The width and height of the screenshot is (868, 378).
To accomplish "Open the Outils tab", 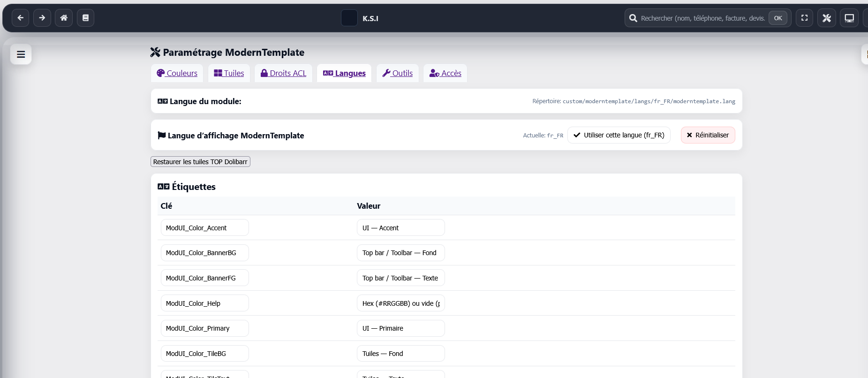I will click(x=398, y=73).
